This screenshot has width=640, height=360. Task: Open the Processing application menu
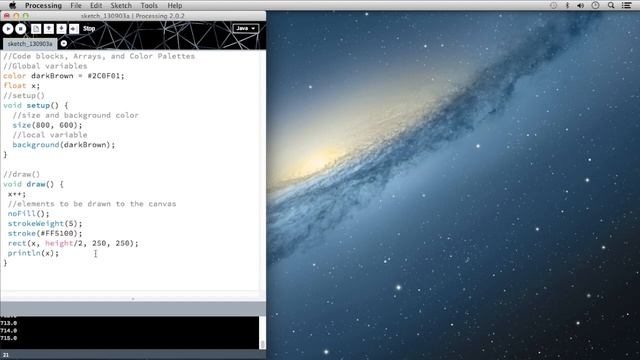click(x=43, y=5)
